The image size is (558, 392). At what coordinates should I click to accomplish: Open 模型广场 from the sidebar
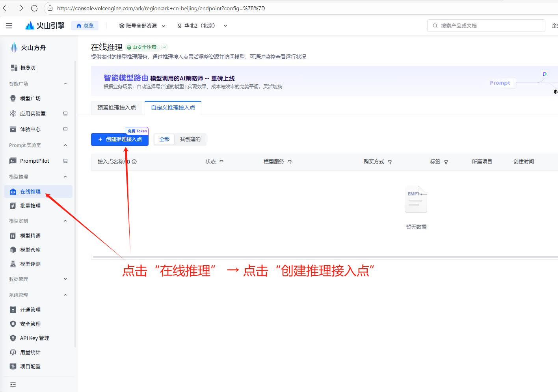(x=30, y=98)
